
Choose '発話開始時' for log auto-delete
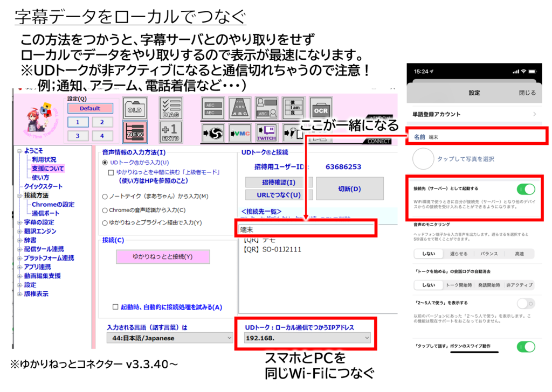pos(489,285)
